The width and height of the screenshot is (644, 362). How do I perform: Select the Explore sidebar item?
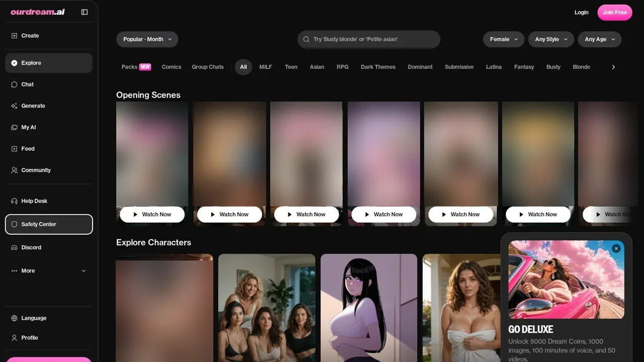[49, 63]
